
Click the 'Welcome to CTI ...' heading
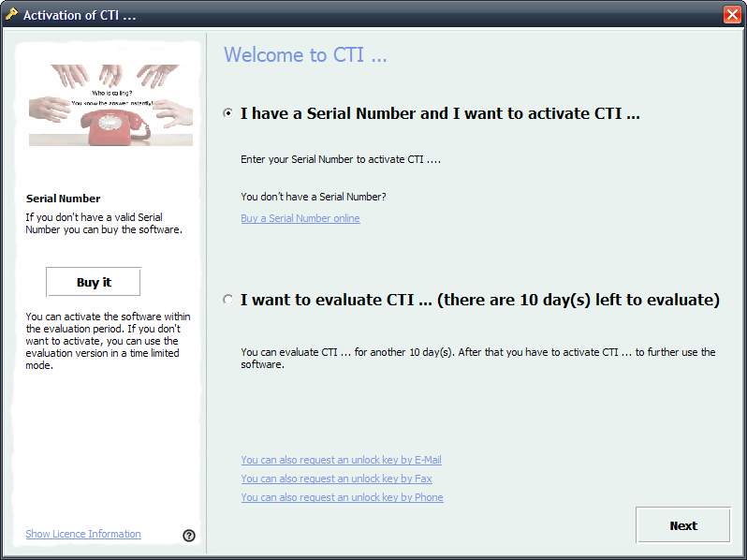coord(305,55)
